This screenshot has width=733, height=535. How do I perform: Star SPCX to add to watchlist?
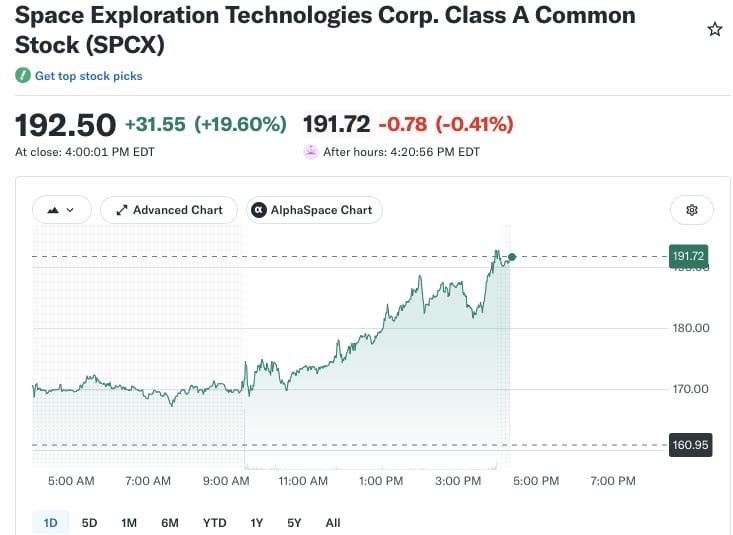(x=714, y=29)
